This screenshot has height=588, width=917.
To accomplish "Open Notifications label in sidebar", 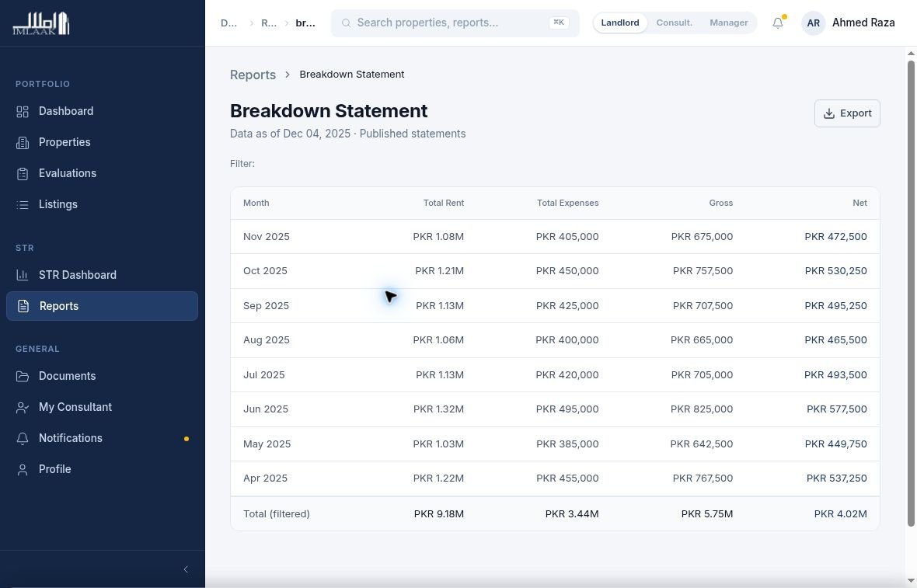I will tap(70, 438).
